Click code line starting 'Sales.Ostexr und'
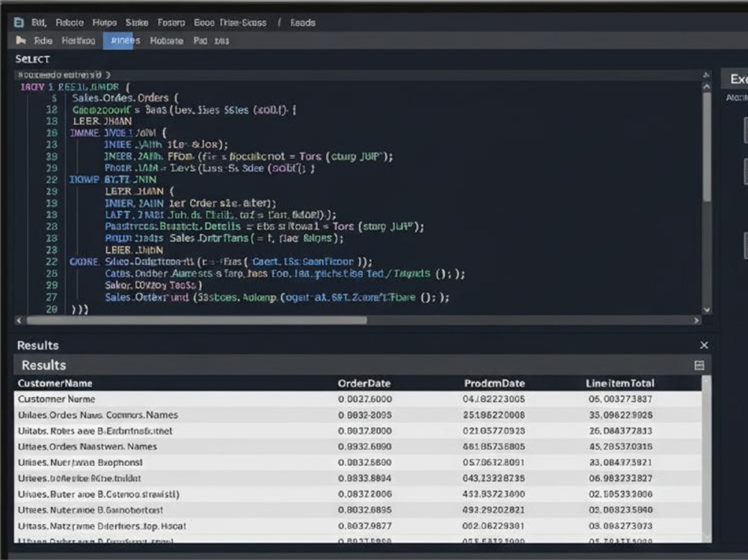The height and width of the screenshot is (560, 748). (x=277, y=297)
